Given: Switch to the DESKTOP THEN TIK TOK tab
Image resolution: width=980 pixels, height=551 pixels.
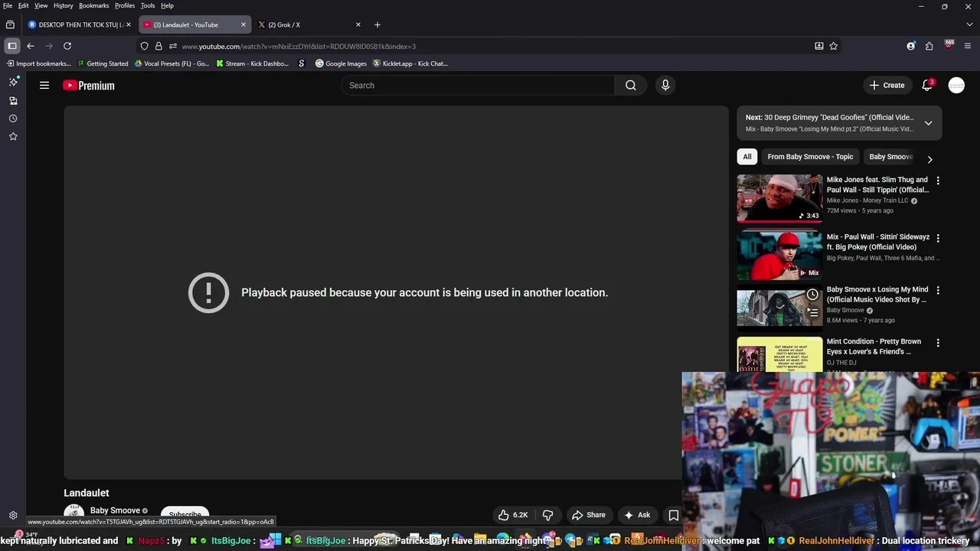Looking at the screenshot, I should click(79, 24).
